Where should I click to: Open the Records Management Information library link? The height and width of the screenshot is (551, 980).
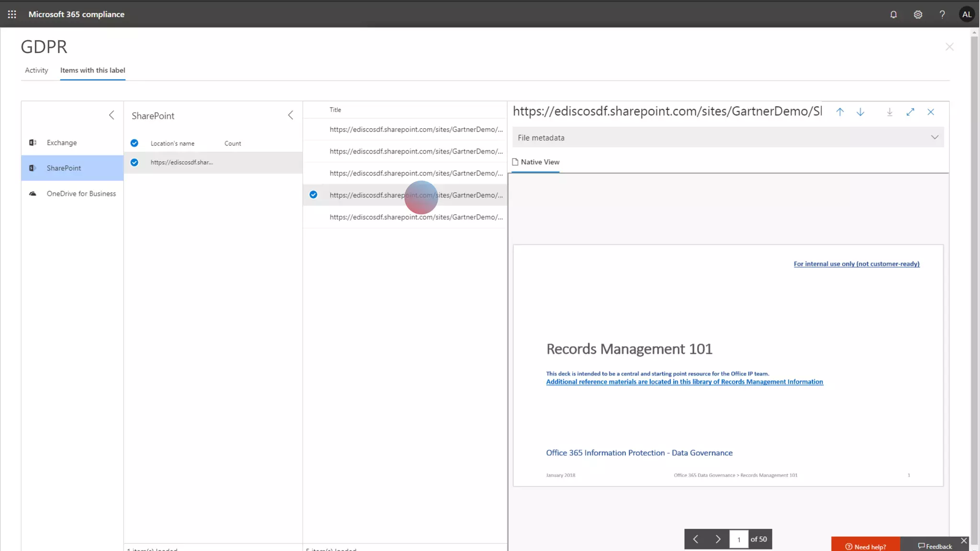click(x=684, y=382)
